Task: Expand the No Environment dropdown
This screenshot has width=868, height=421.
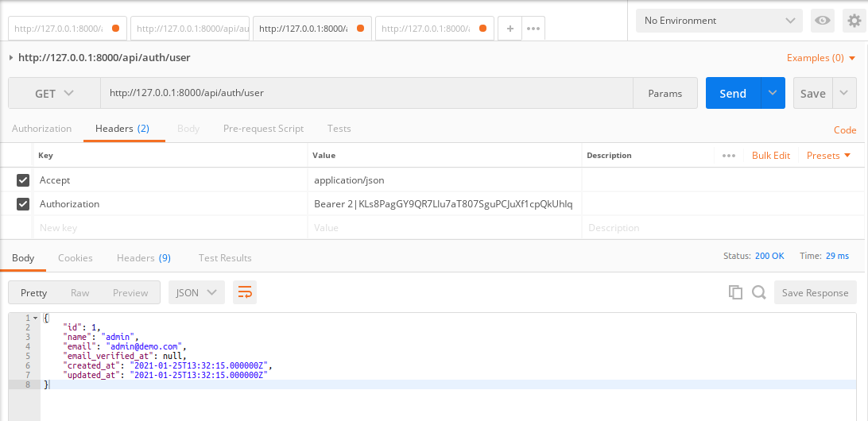Action: click(x=719, y=21)
